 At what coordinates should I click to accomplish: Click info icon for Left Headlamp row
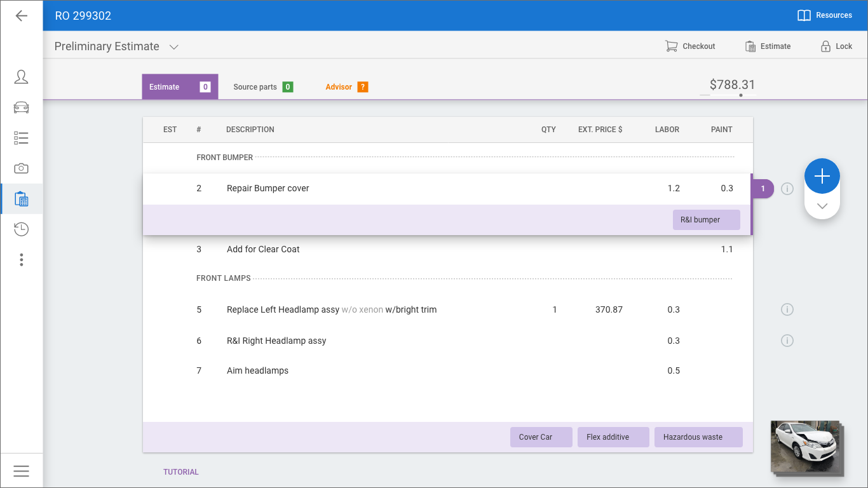coord(787,310)
